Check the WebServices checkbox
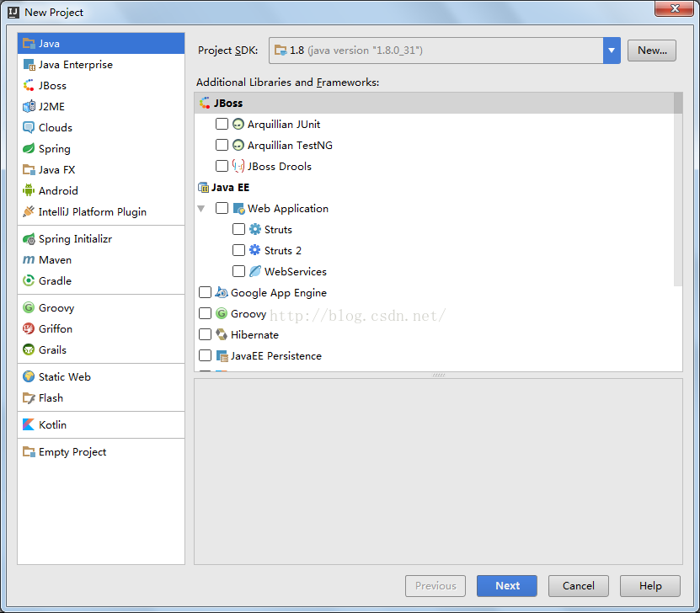 [239, 271]
